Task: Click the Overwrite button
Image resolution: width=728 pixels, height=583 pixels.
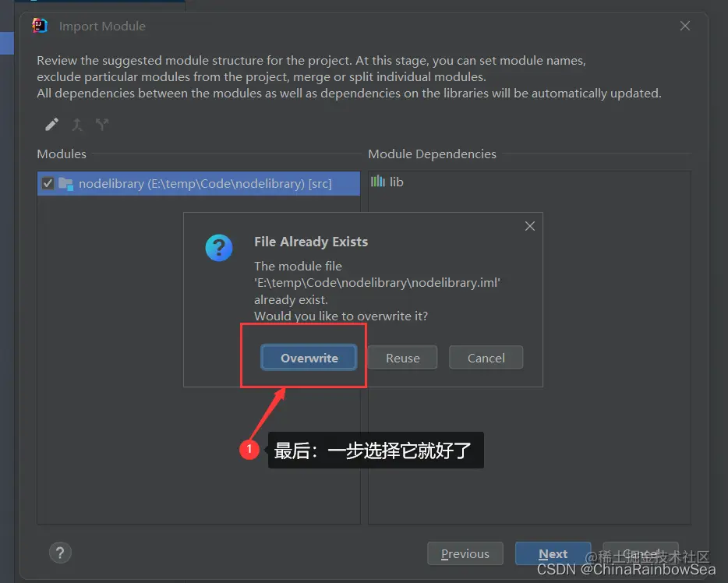Action: tap(309, 358)
